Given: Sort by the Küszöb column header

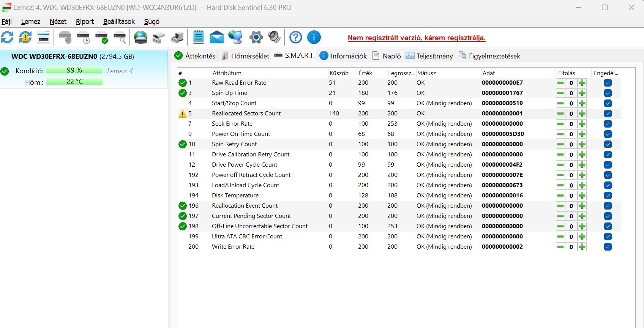Looking at the screenshot, I should [343, 73].
